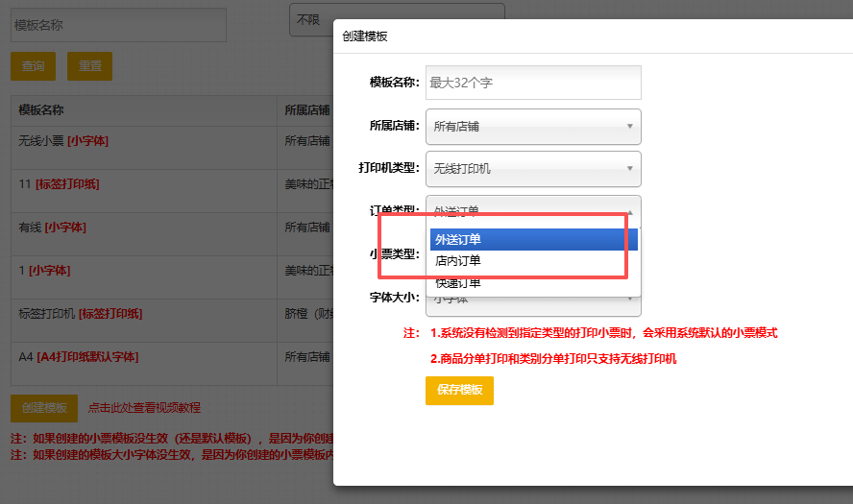Open the 点击此处查看视频教程 link
Viewport: 853px width, 504px height.
tap(144, 408)
